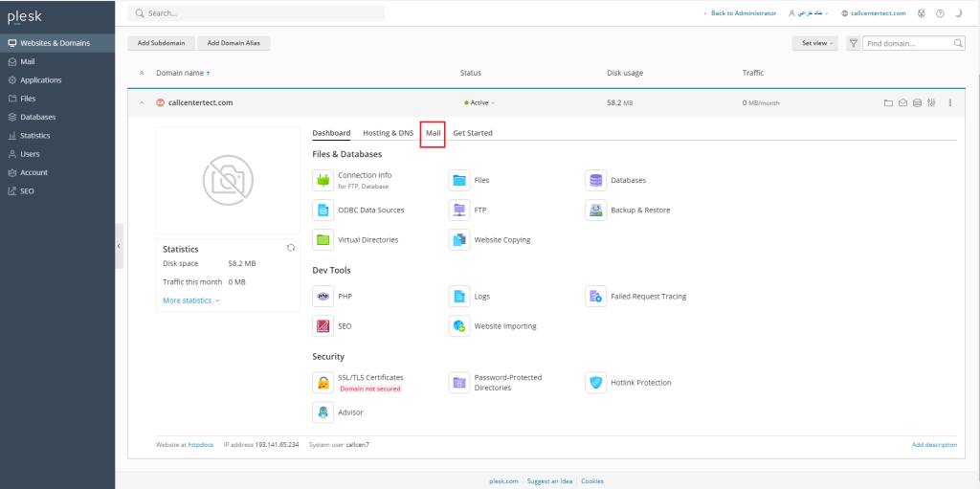Click the help question mark icon
The image size is (980, 489).
click(940, 13)
